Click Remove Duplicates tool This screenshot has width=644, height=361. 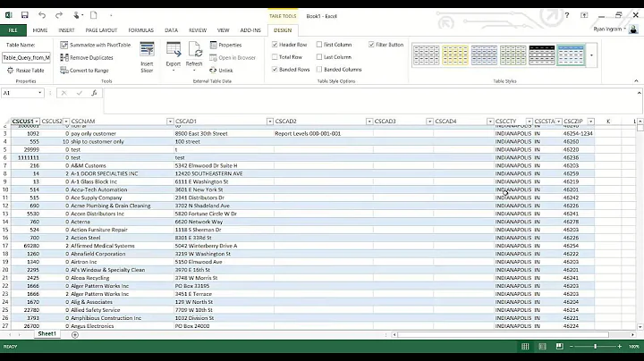[87, 57]
